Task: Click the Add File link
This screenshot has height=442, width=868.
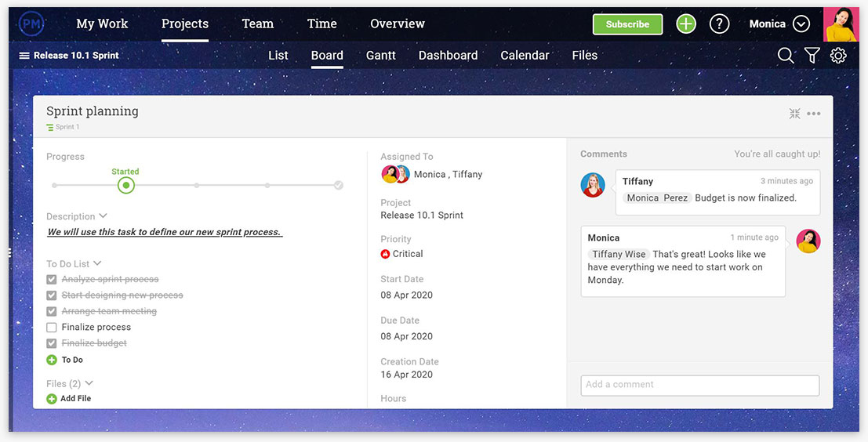Action: [76, 398]
